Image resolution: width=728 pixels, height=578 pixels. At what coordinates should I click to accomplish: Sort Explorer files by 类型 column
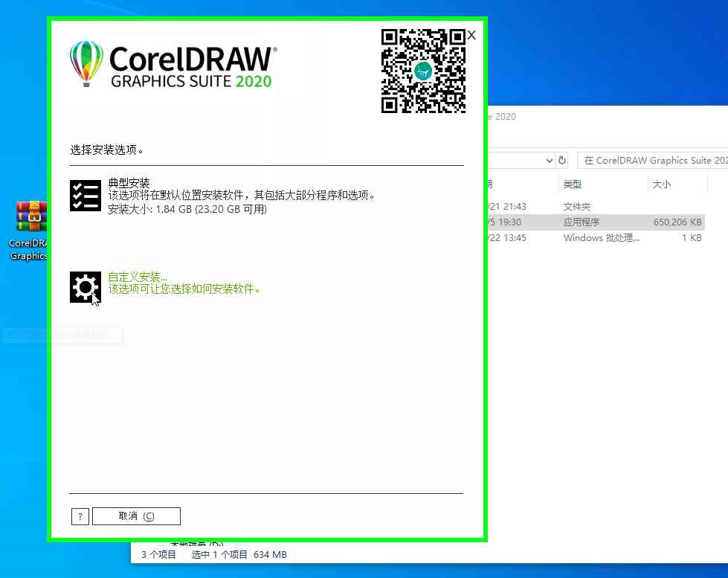[572, 184]
